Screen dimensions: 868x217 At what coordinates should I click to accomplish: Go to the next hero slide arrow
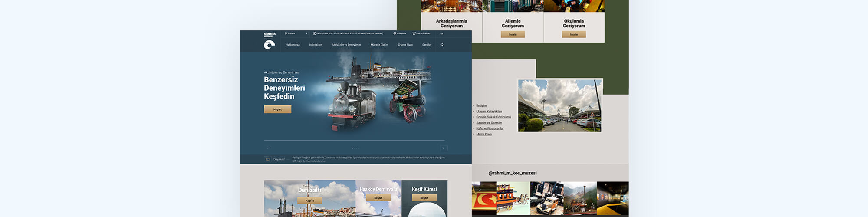[x=444, y=148]
